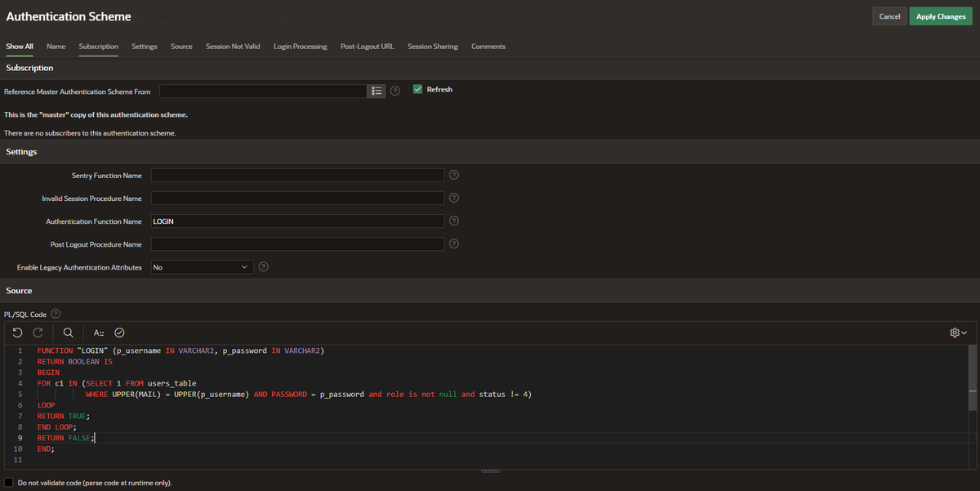Go to the Session Sharing tab
Viewport: 980px width, 491px height.
[433, 47]
